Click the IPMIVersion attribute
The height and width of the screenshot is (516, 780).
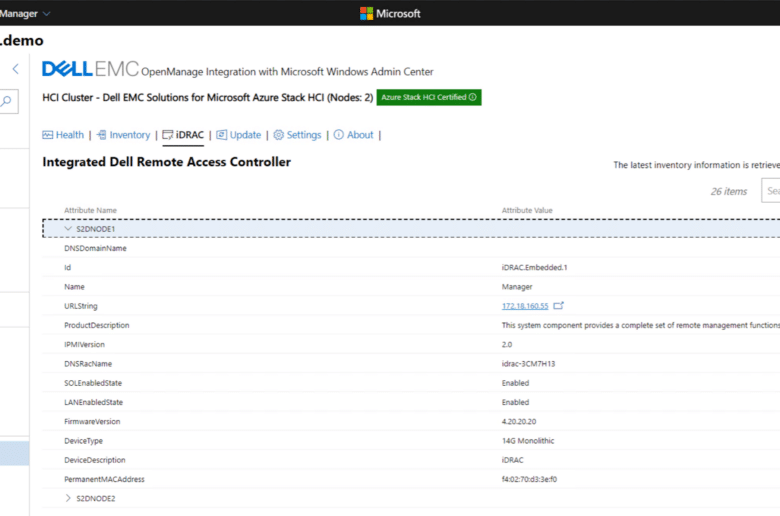point(84,344)
